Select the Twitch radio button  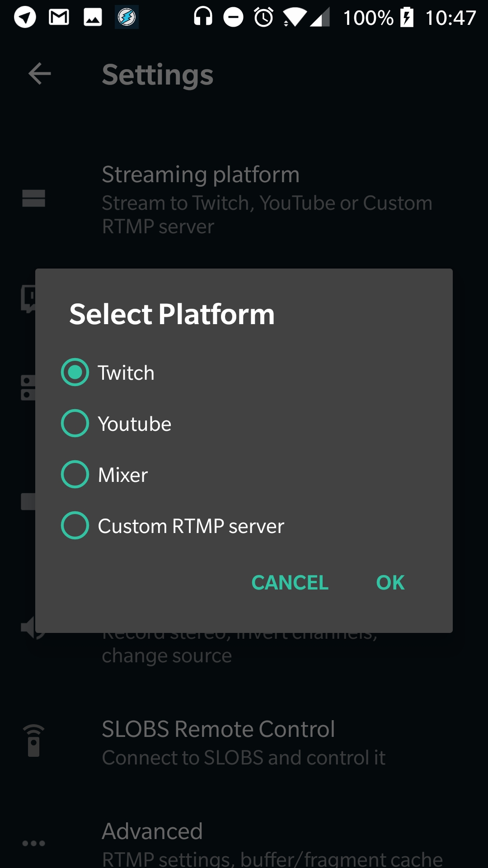pyautogui.click(x=75, y=372)
